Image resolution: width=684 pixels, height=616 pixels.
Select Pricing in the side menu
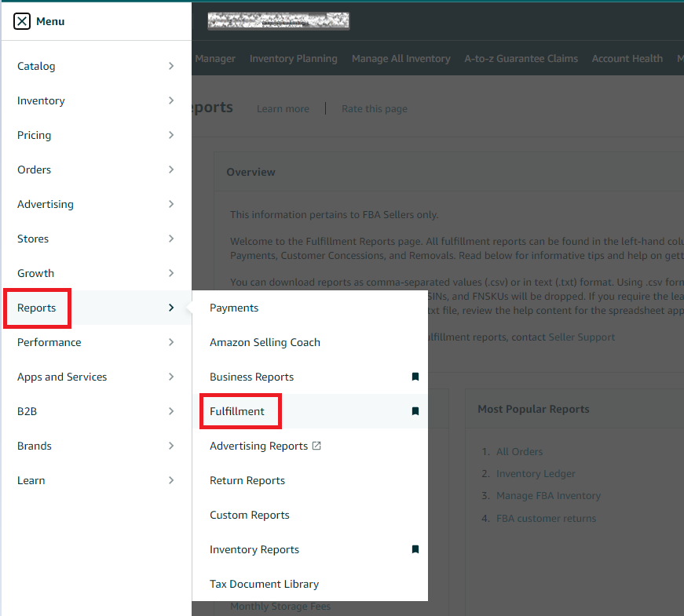[x=34, y=135]
